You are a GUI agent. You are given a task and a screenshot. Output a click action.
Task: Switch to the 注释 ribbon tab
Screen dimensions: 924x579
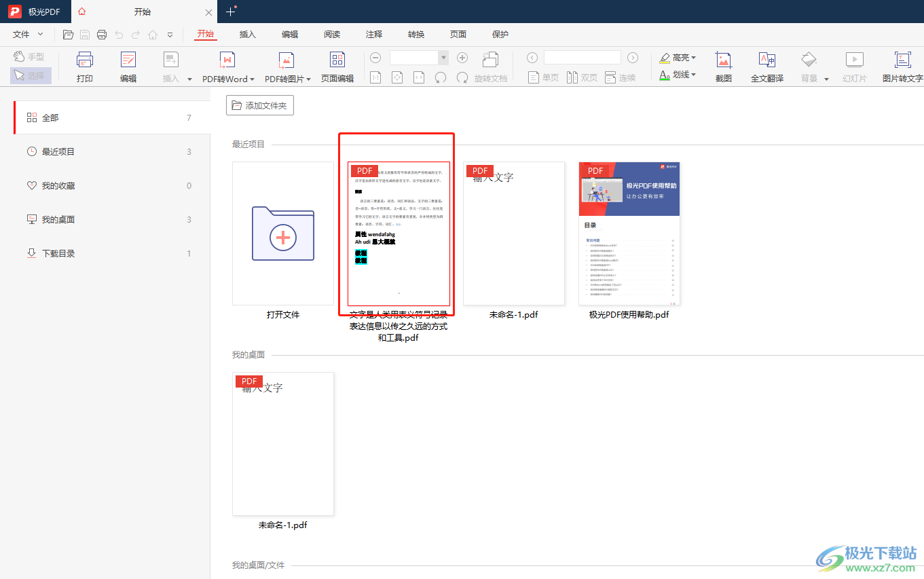tap(374, 34)
